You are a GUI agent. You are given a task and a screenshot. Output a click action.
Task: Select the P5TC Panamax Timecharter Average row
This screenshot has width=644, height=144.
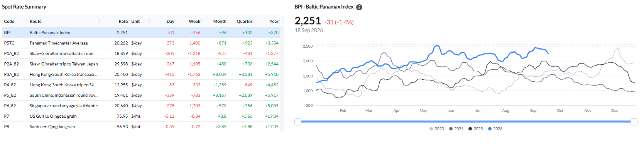pos(143,43)
